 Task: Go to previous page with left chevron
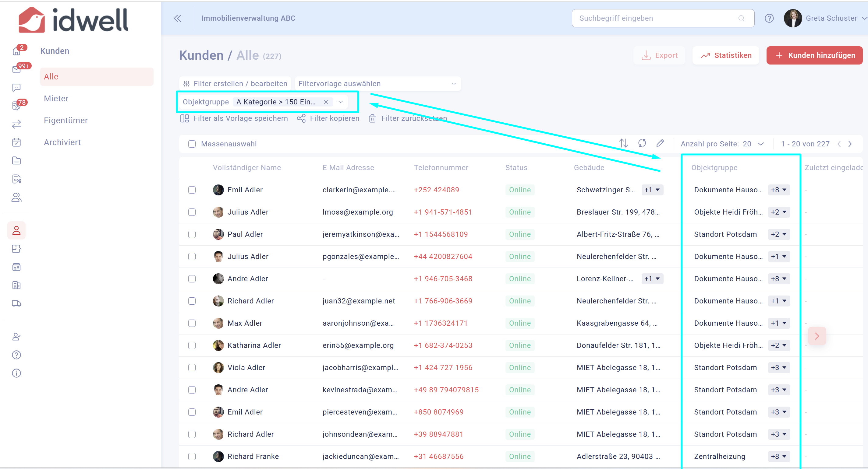(839, 144)
